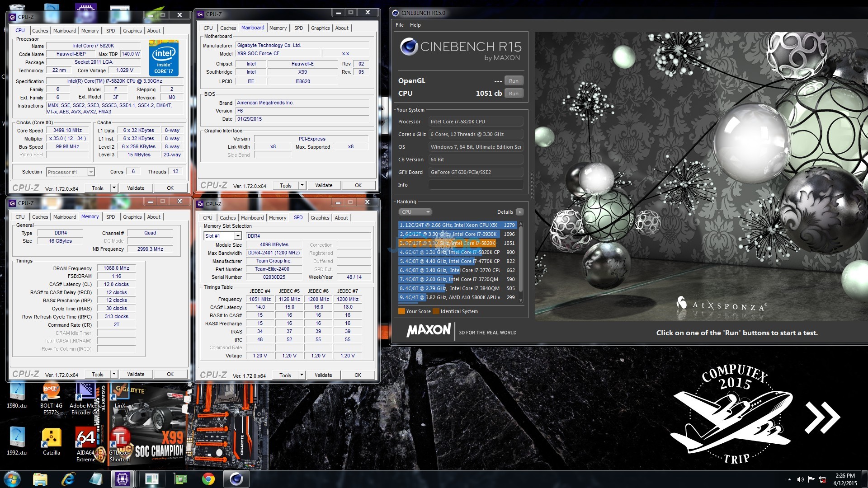Switch to the Caches tab in the CPU window

40,31
